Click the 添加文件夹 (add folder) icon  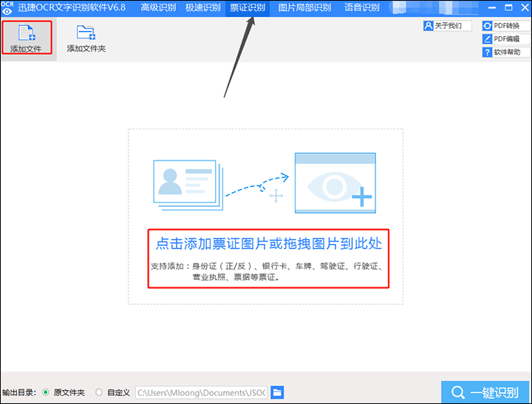[x=86, y=34]
